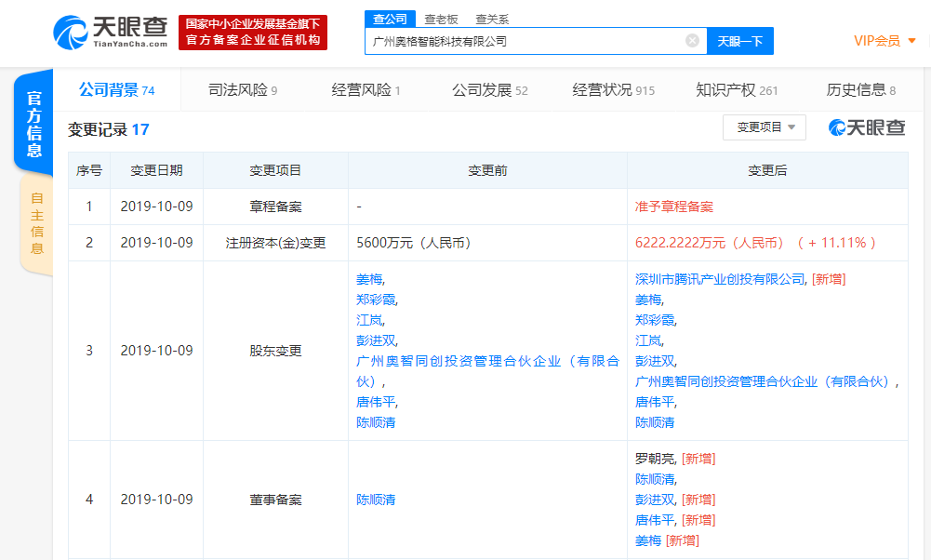Open the 司法风险 tab
The image size is (931, 560).
242,90
